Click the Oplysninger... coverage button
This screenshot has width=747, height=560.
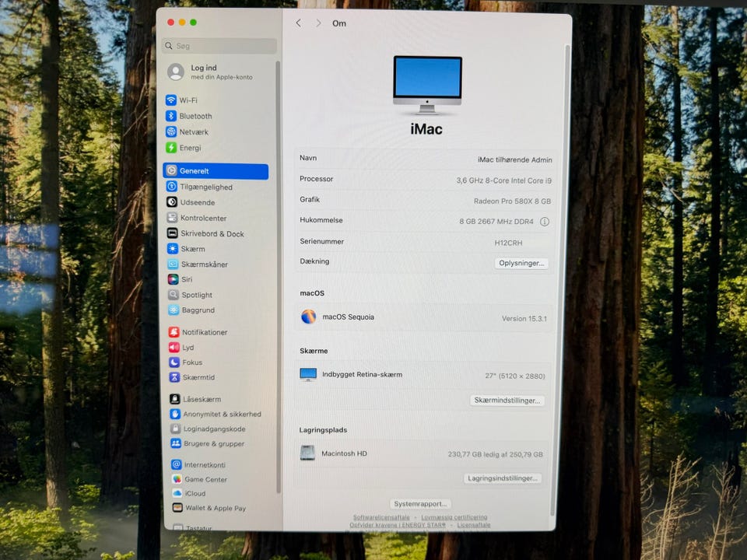[521, 263]
